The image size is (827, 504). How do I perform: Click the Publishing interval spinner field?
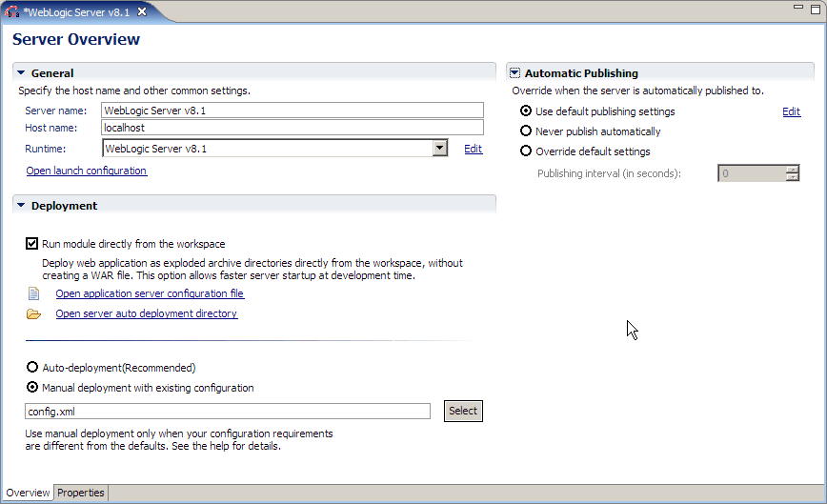click(x=752, y=172)
